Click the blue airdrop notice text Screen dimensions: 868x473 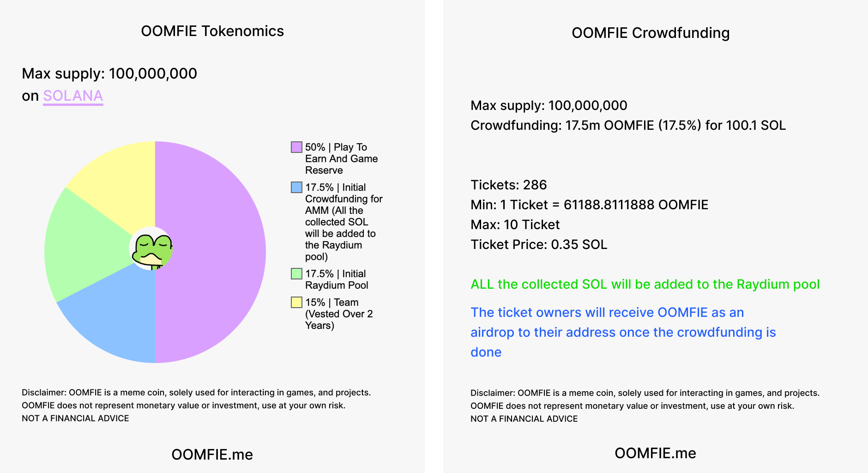(x=623, y=332)
